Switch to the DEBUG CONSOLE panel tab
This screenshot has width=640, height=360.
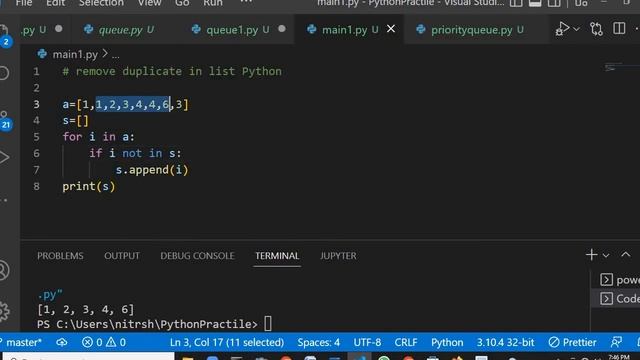(x=197, y=256)
